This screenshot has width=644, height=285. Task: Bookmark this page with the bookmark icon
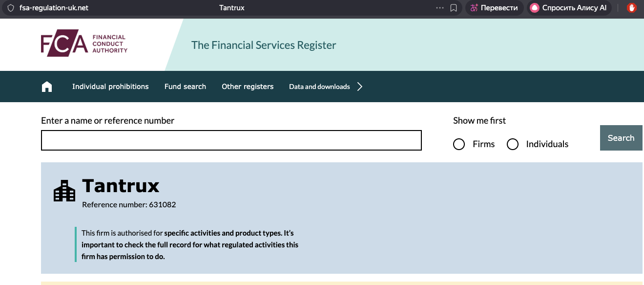[454, 8]
